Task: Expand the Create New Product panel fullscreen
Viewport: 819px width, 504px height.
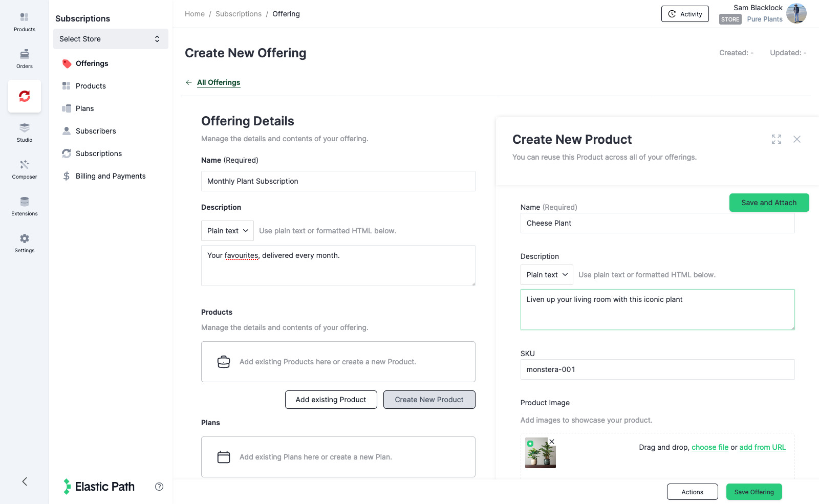Action: coord(776,139)
